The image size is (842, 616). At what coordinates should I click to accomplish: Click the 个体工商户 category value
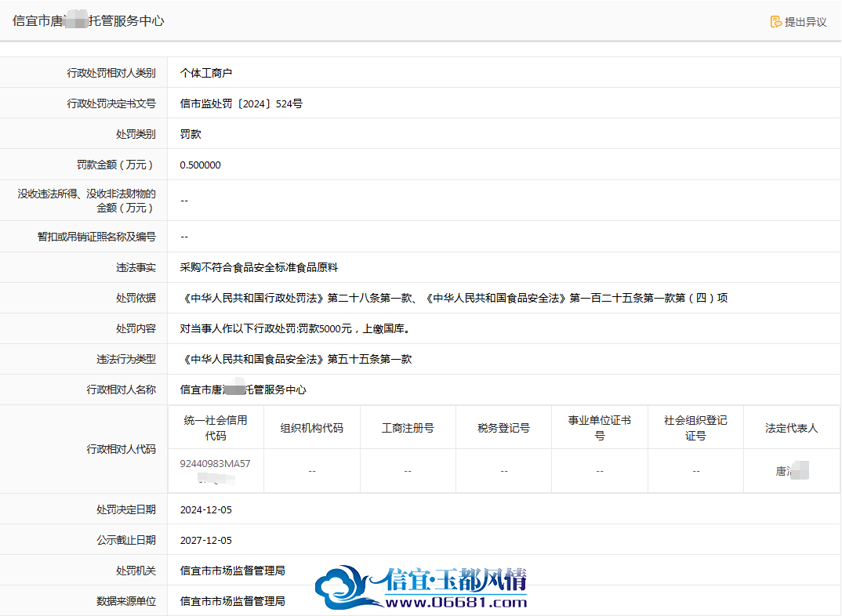point(206,73)
